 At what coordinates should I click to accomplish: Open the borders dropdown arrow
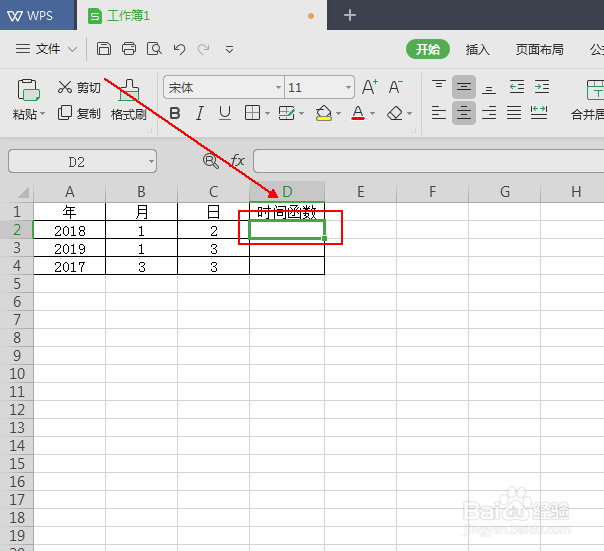[267, 113]
